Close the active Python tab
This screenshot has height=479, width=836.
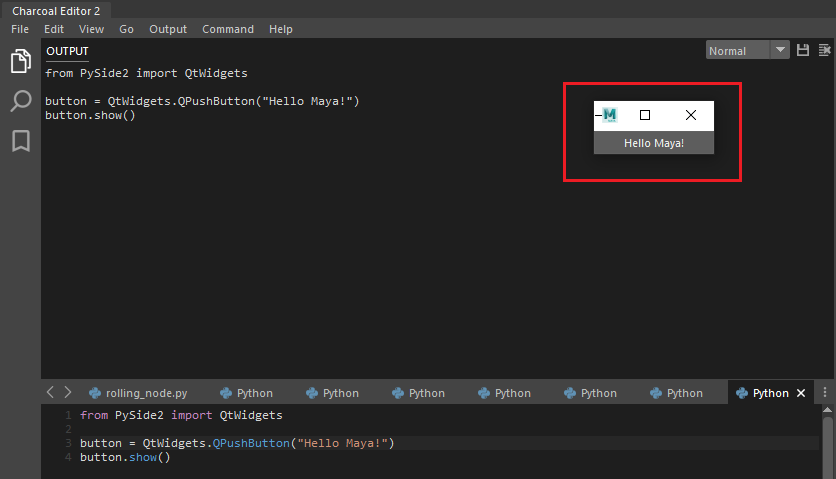click(800, 393)
